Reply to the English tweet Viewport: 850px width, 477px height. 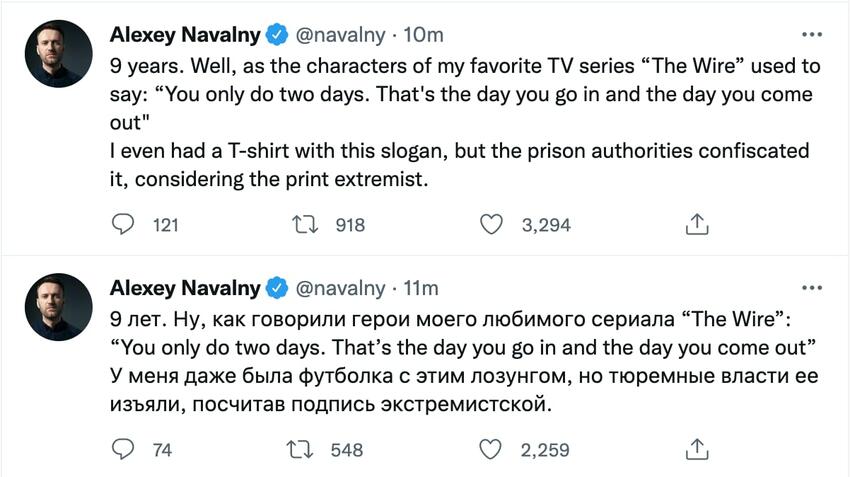(122, 225)
